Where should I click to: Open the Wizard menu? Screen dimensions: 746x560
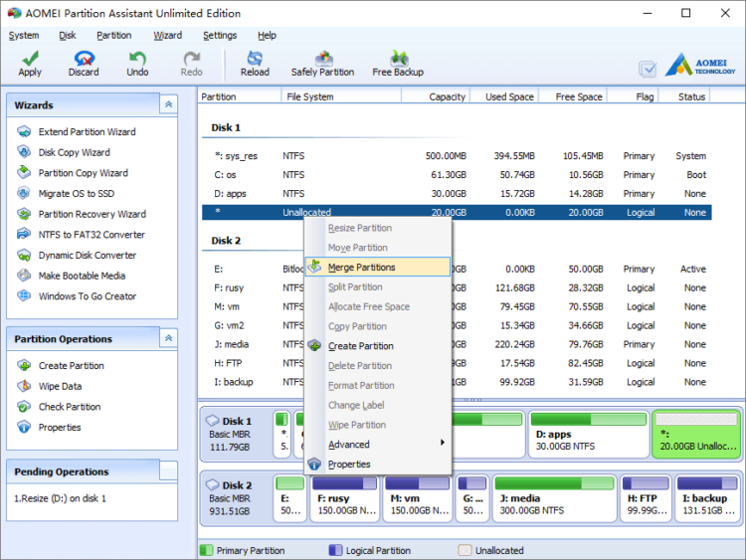(x=167, y=35)
